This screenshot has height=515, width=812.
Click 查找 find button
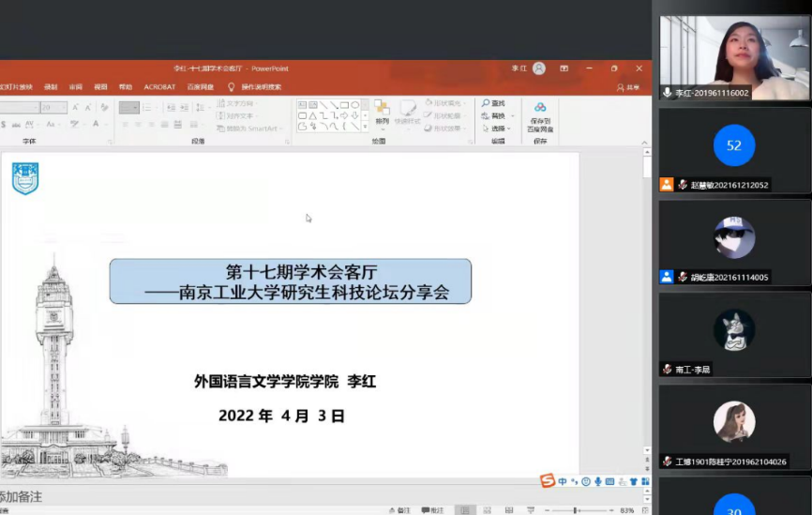tap(493, 103)
